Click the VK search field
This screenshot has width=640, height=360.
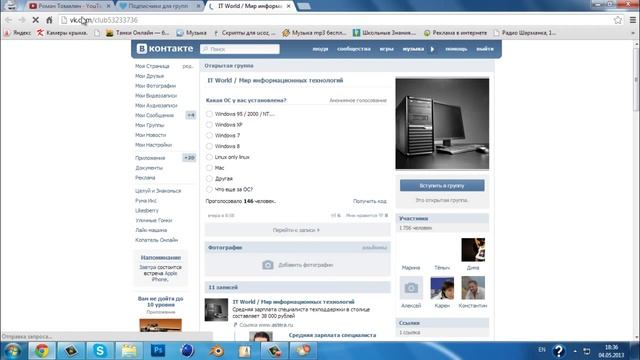click(x=240, y=49)
